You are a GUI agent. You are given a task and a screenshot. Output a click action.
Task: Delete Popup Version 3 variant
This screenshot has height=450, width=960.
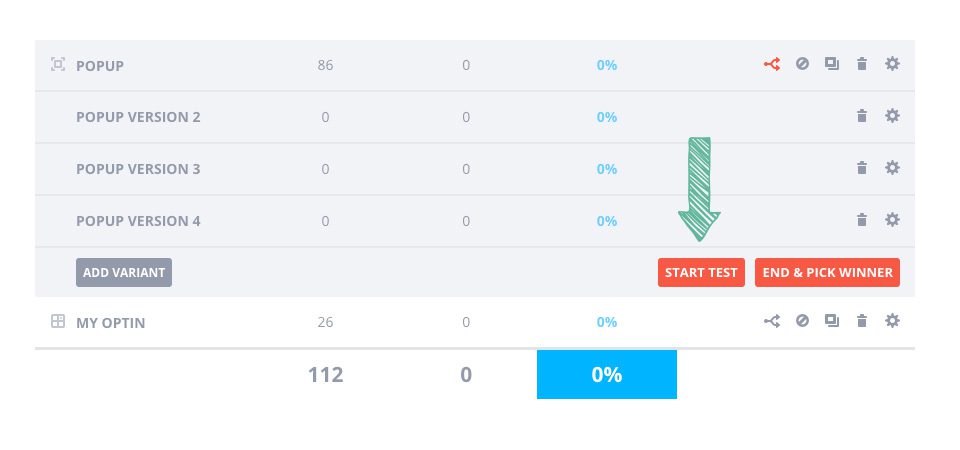tap(861, 169)
